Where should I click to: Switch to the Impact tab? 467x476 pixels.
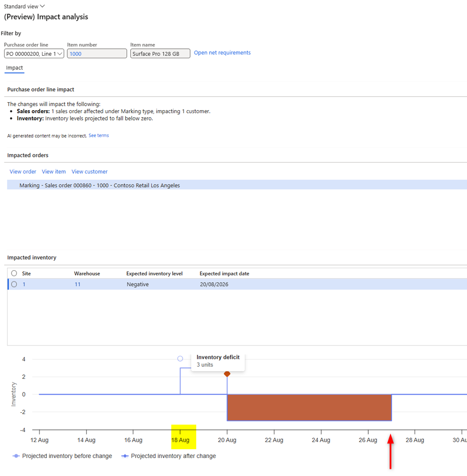(14, 68)
